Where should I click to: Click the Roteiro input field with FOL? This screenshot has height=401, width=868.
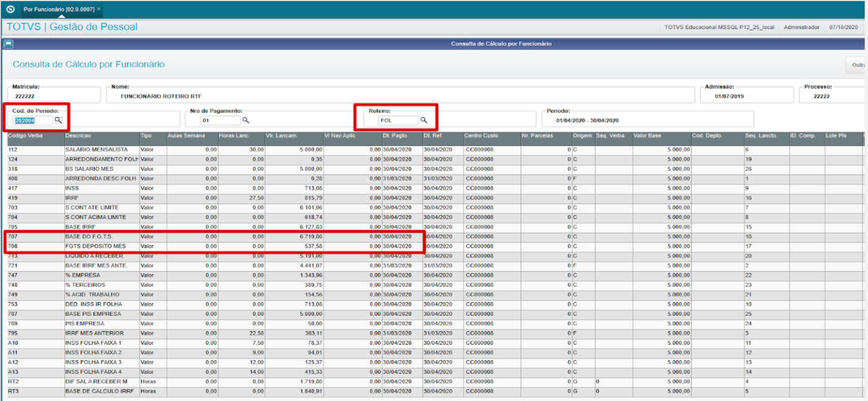[399, 120]
